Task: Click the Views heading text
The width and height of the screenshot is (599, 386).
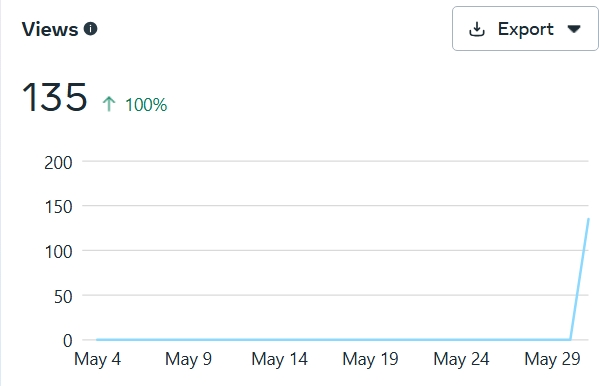Action: pos(50,29)
